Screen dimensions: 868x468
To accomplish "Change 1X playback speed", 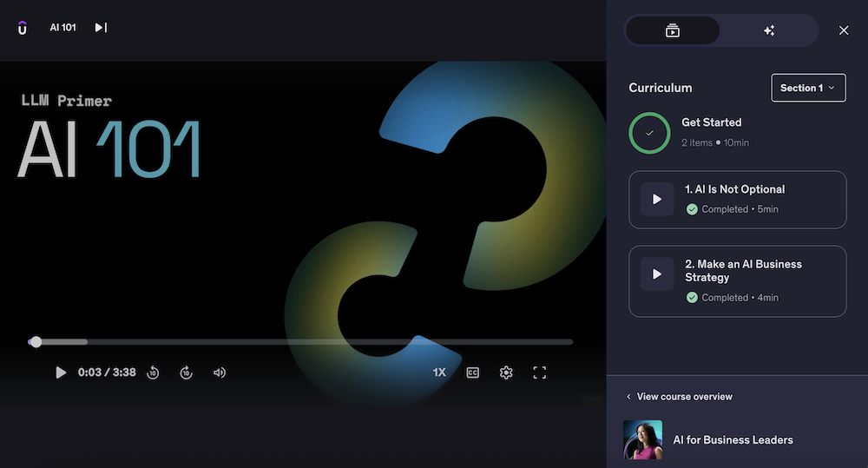I will 439,372.
